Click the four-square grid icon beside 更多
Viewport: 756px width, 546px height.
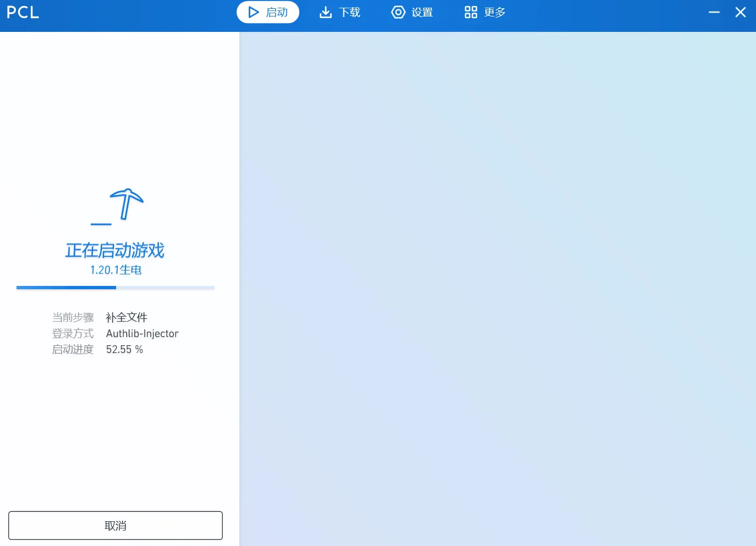(x=470, y=12)
